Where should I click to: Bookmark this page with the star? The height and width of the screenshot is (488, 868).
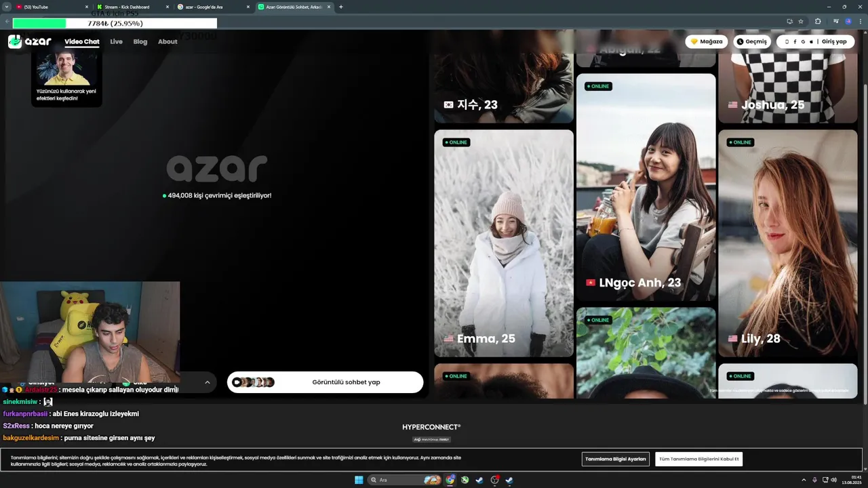(801, 21)
